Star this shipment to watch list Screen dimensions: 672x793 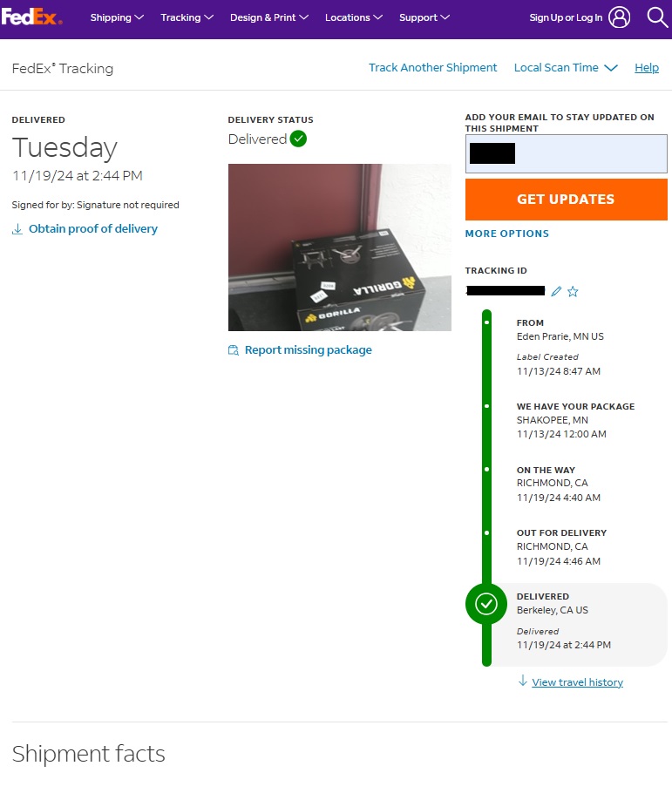tap(573, 291)
